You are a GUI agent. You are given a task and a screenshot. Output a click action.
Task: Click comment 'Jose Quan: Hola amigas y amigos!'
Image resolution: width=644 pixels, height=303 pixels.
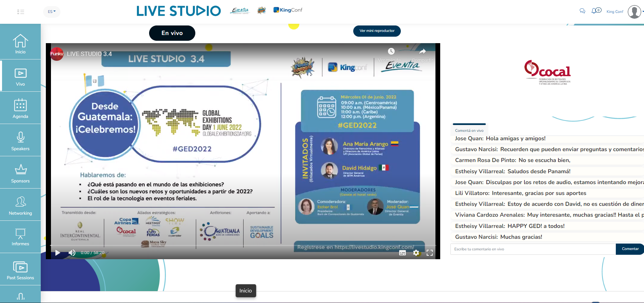click(x=500, y=138)
